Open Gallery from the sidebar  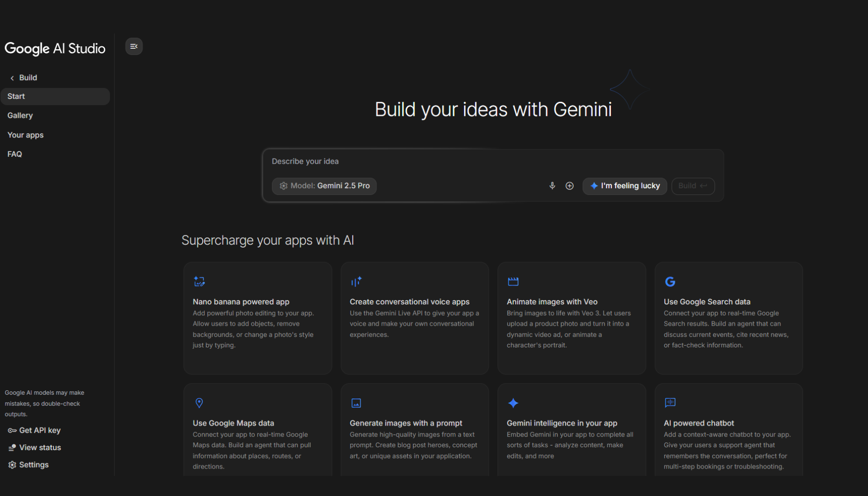(x=20, y=115)
